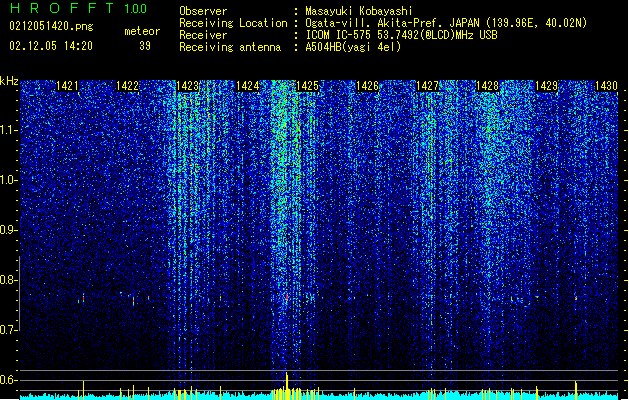This screenshot has width=629, height=400.
Task: Click the 0.9 frequency axis label
Action: [9, 230]
